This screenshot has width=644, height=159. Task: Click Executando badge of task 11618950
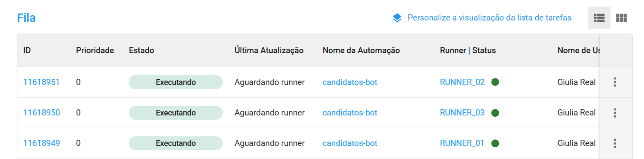176,113
